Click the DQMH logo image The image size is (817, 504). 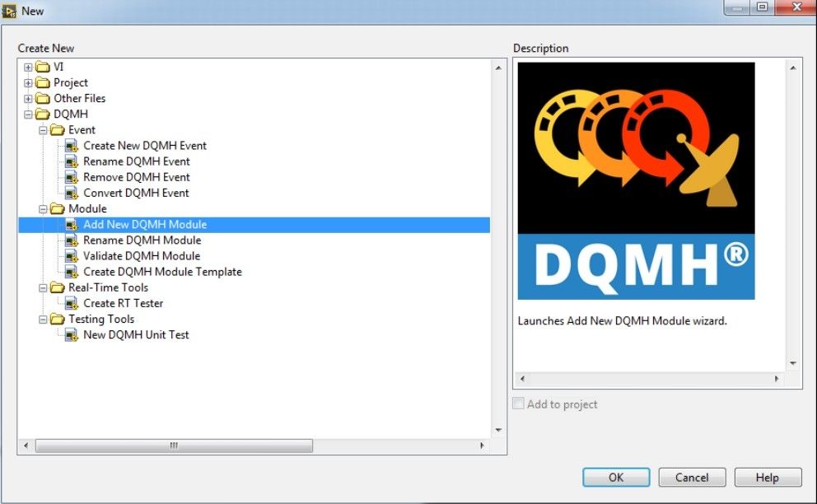point(636,181)
